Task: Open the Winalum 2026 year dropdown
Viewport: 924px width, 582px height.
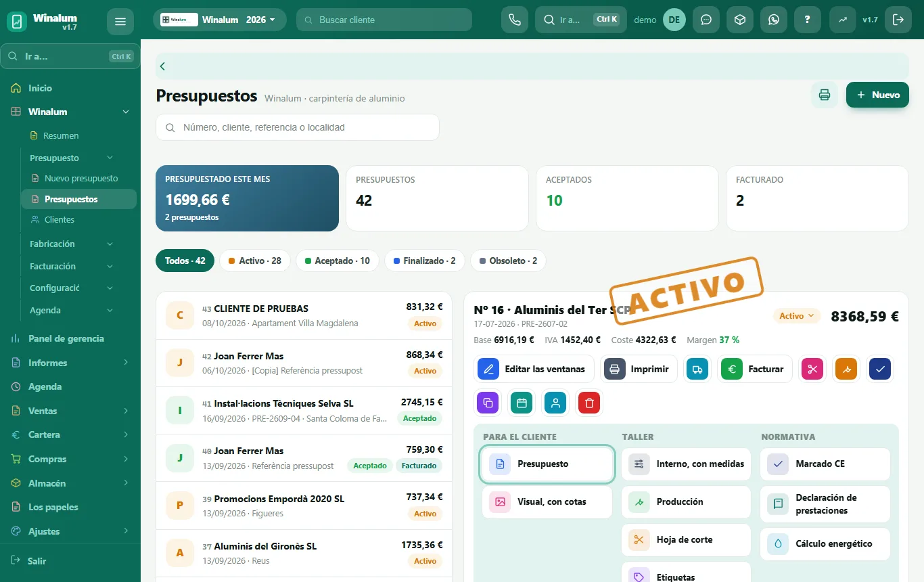Action: [x=220, y=20]
